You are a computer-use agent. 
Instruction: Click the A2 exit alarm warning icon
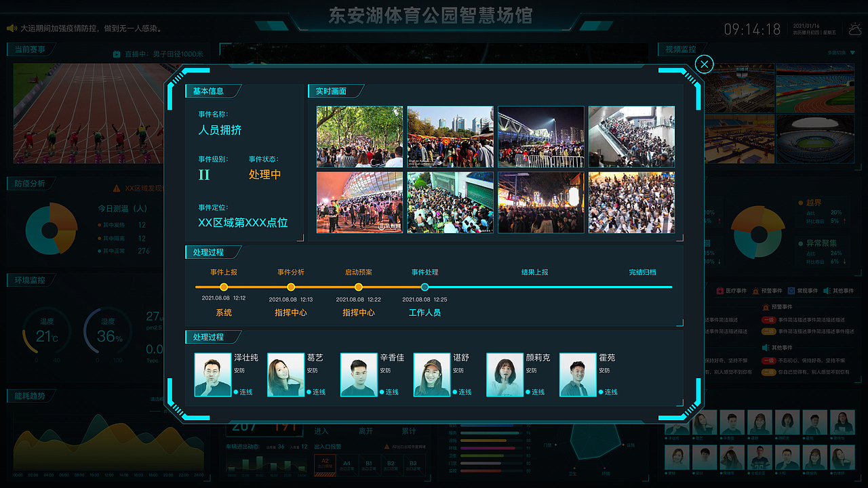tap(387, 447)
